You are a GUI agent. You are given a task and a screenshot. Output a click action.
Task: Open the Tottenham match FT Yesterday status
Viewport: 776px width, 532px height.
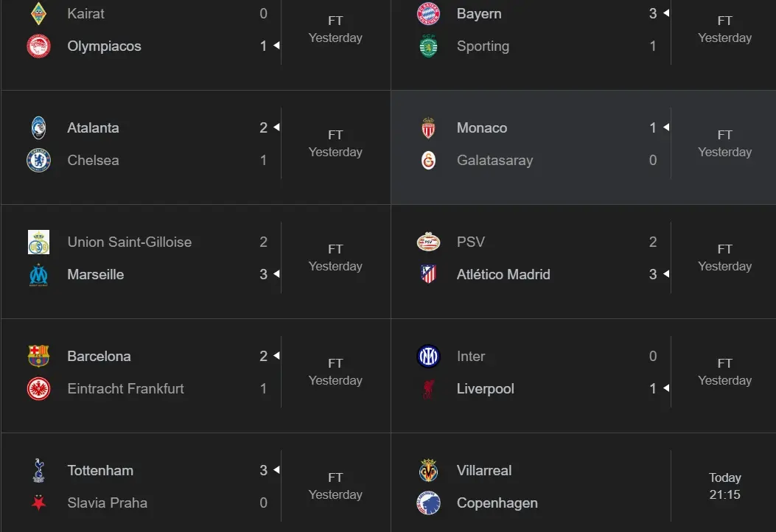(335, 486)
